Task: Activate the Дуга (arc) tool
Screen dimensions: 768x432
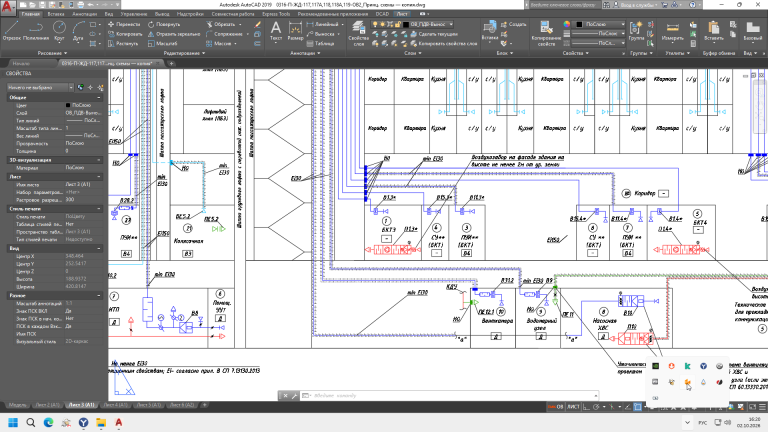Action: [x=78, y=30]
